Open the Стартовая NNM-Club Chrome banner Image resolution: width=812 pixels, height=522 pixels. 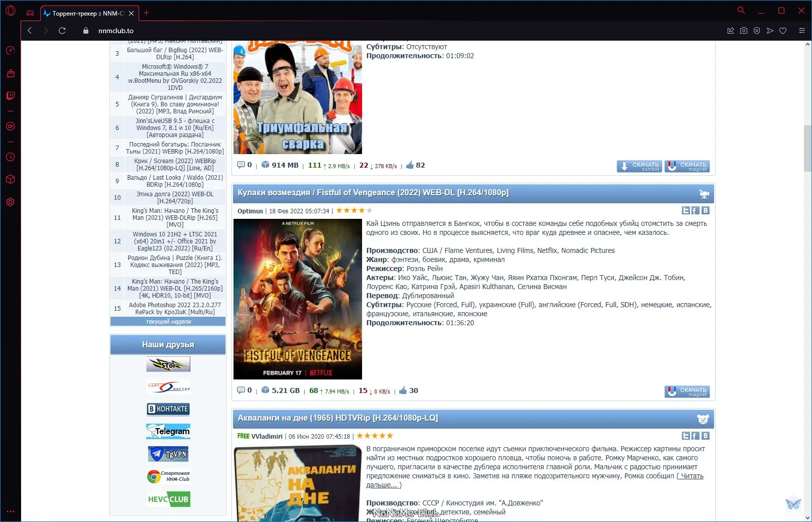168,476
